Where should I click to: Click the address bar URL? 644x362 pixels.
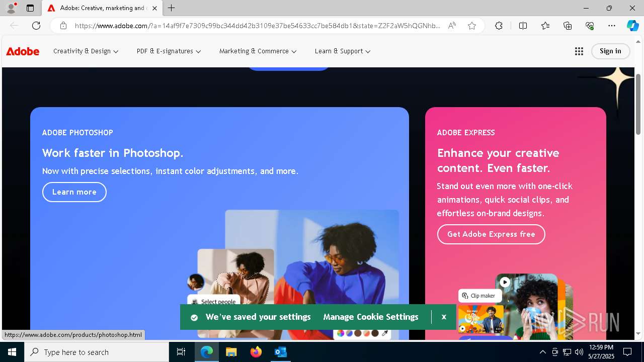(257, 26)
